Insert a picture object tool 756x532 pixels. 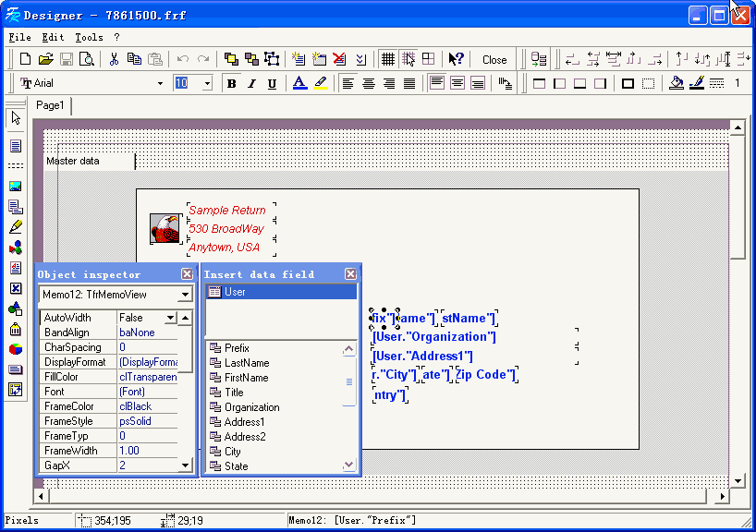tap(16, 186)
